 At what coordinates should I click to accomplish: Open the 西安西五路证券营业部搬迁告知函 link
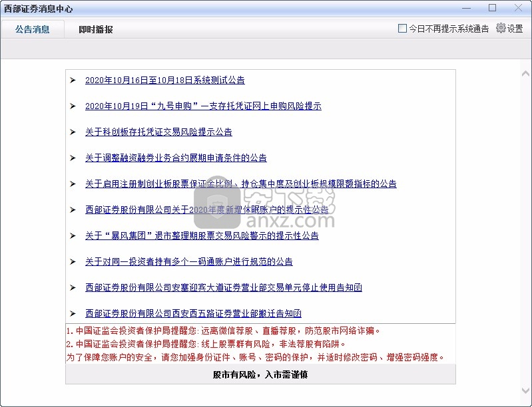click(x=193, y=313)
